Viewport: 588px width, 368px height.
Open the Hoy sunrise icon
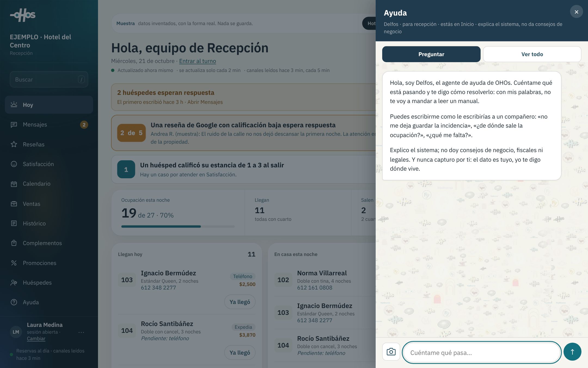pos(14,105)
